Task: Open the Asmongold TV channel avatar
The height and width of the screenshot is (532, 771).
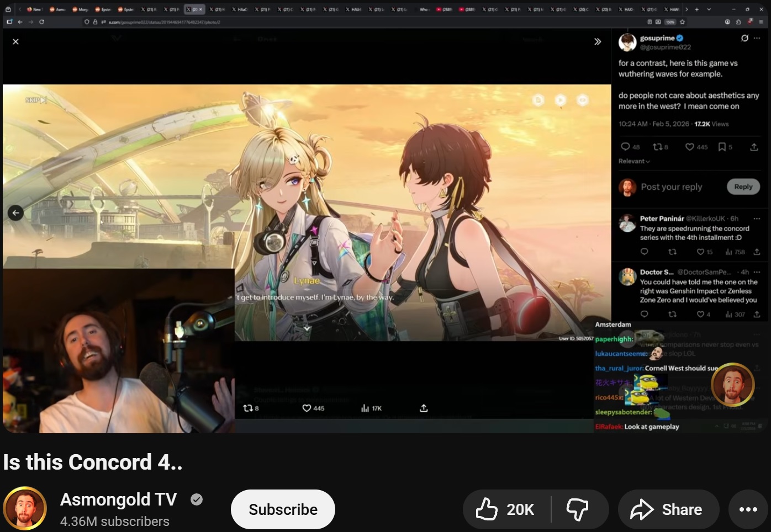Action: coord(25,508)
